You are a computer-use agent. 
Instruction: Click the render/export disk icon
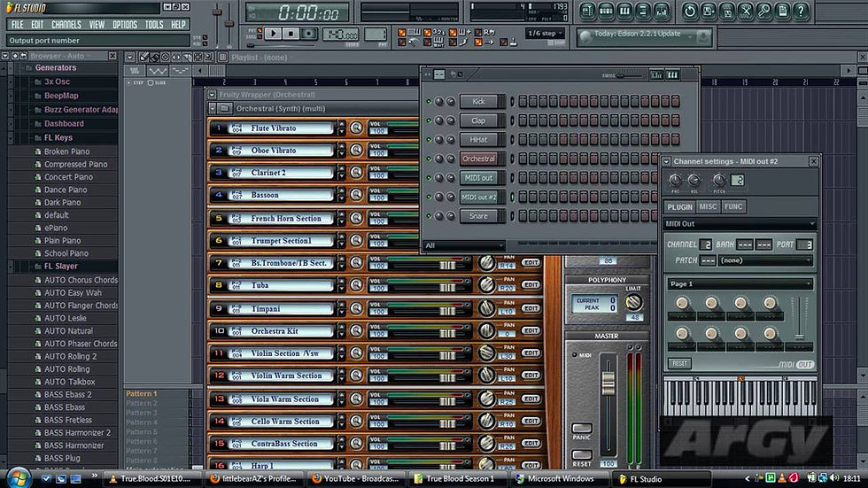tap(727, 11)
